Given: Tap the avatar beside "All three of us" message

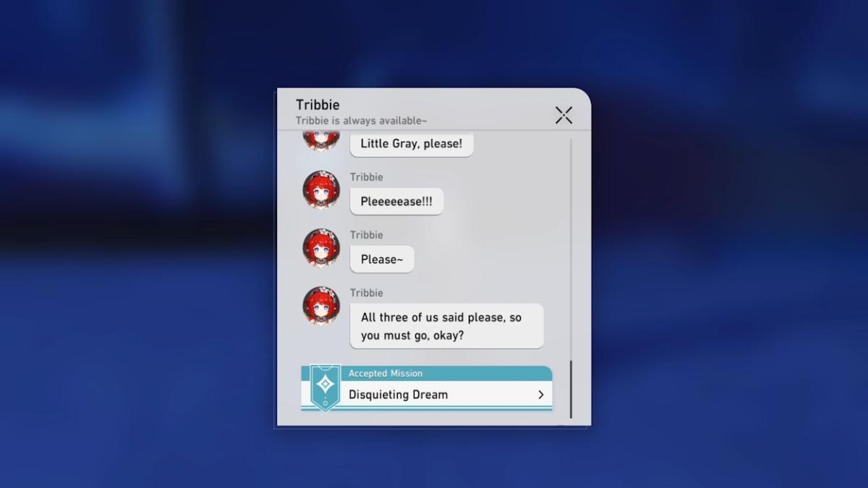Looking at the screenshot, I should (321, 306).
